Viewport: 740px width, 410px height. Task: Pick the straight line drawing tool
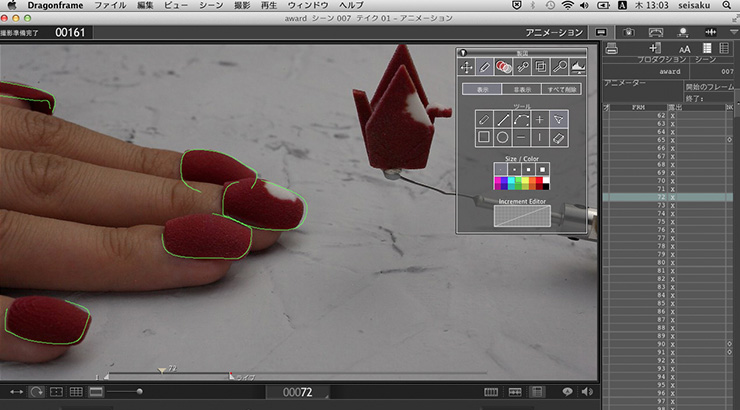[503, 119]
